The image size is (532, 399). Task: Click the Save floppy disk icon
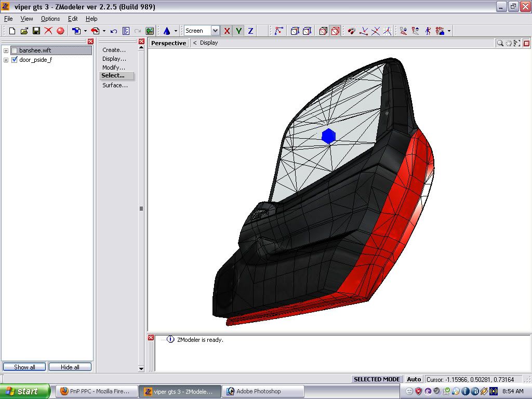[x=36, y=31]
